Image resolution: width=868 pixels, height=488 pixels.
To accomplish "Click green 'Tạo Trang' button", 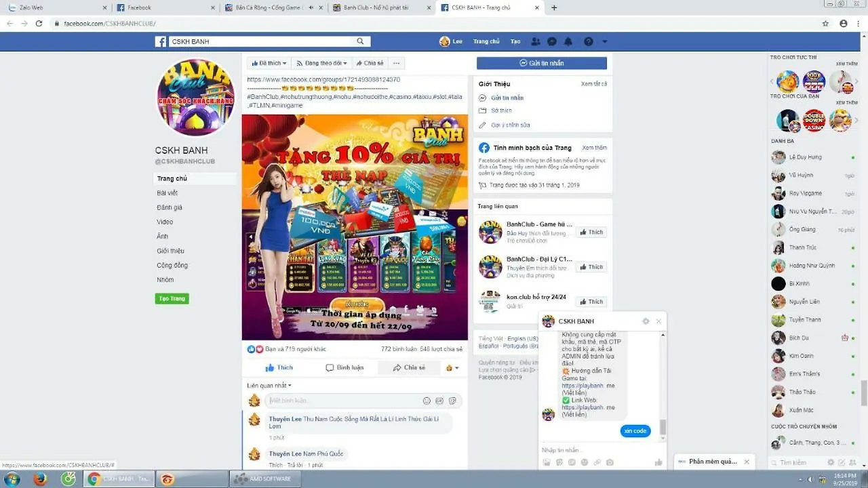I will click(172, 298).
